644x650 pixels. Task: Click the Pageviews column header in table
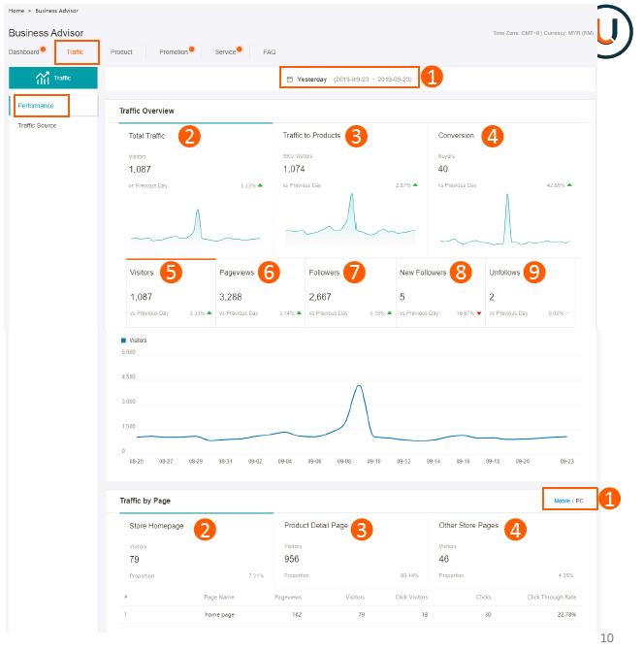(288, 597)
